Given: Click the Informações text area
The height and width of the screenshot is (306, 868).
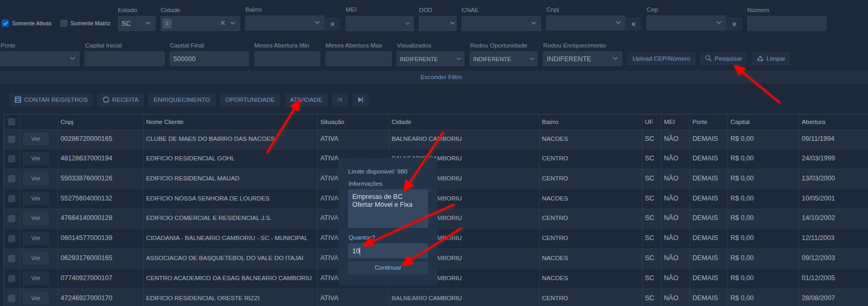Looking at the screenshot, I should 388,208.
